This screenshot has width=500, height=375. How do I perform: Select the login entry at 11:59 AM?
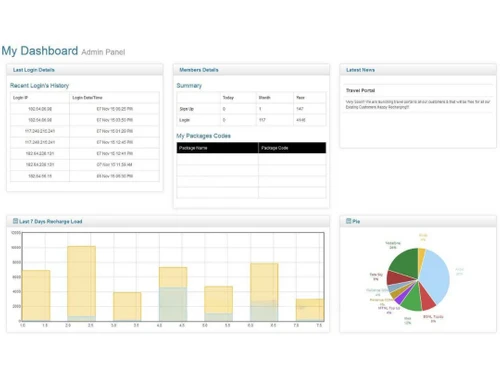85,165
